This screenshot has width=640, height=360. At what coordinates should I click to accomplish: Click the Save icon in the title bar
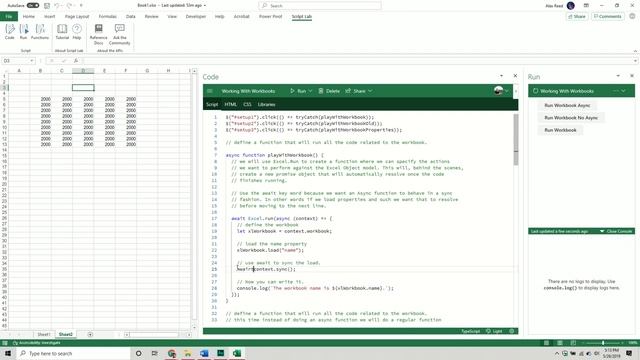[x=47, y=6]
